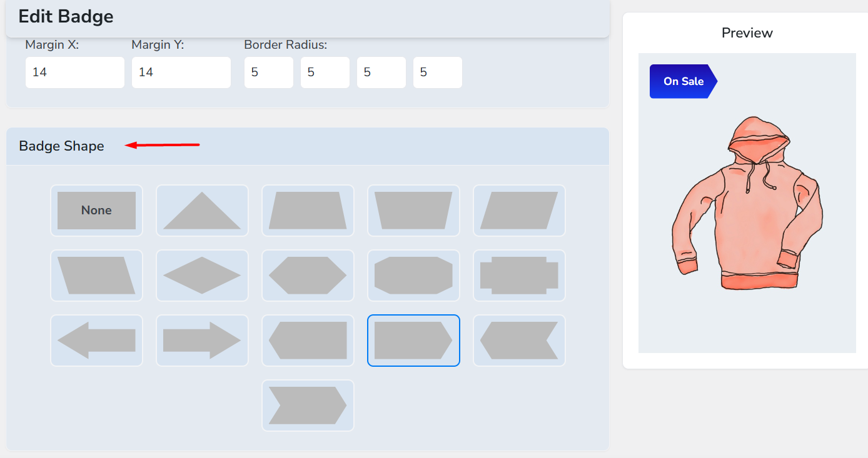
Task: Select the octagon badge shape
Action: click(x=413, y=276)
